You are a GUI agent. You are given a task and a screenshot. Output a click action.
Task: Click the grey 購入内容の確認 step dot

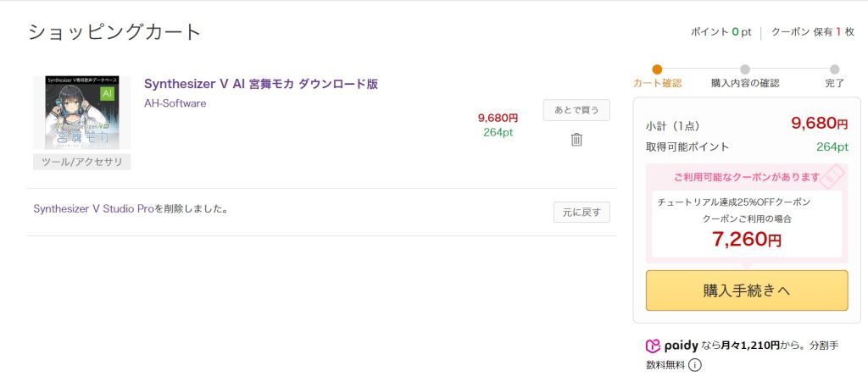tap(744, 69)
